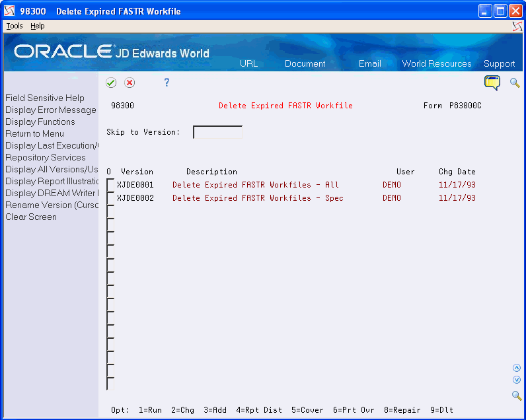This screenshot has width=526, height=420.
Task: Open the Support link
Action: click(x=499, y=63)
